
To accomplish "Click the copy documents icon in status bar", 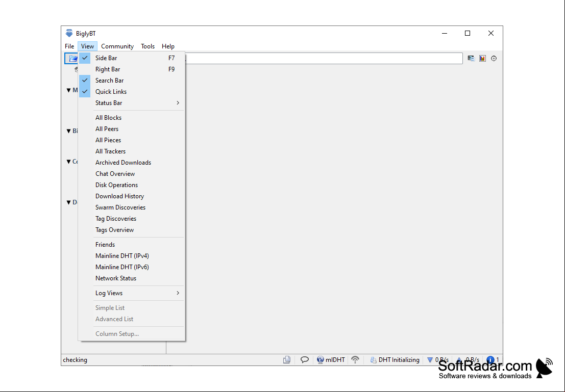I will pyautogui.click(x=287, y=359).
